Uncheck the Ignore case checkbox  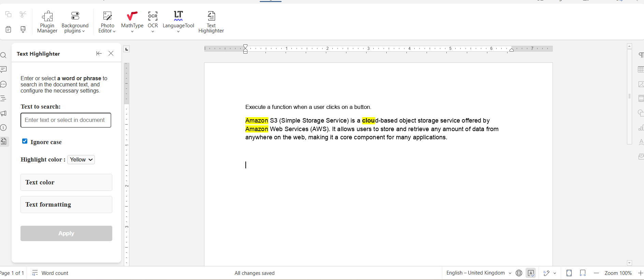(x=25, y=141)
